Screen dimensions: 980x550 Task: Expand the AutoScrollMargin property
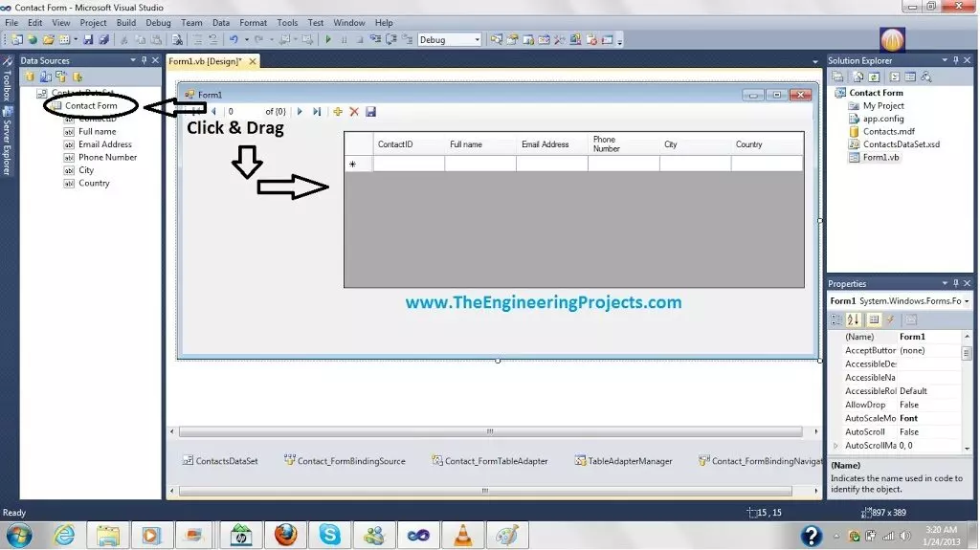coord(835,446)
